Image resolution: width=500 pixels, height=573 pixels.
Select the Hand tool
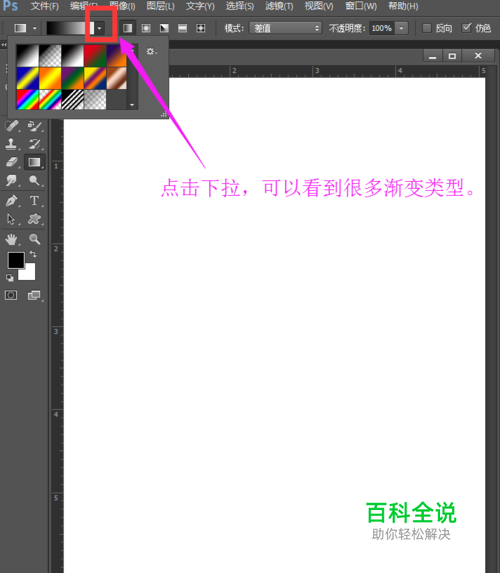12,239
